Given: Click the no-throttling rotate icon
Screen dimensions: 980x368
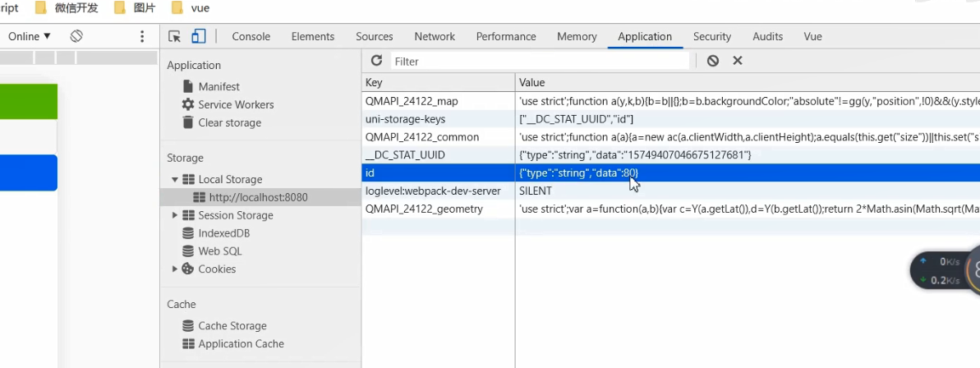Looking at the screenshot, I should pos(76,36).
